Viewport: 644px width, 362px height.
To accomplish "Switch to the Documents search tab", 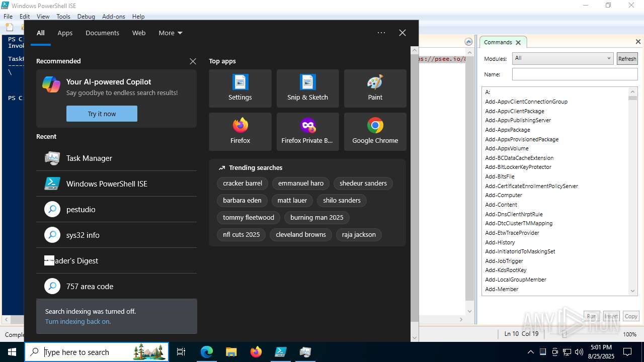I will click(x=102, y=33).
